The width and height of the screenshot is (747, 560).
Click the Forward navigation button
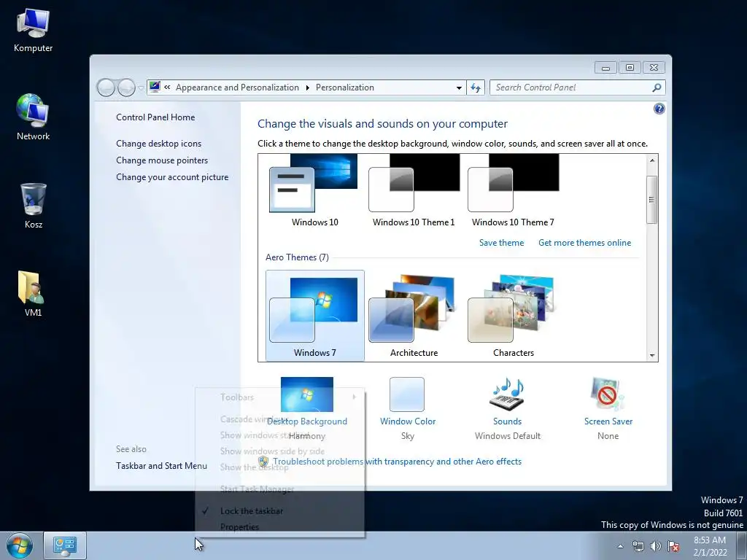pos(126,87)
